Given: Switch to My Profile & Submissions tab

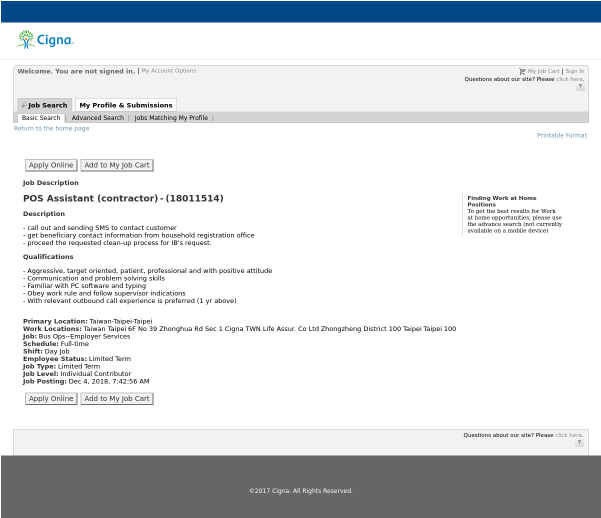Looking at the screenshot, I should (x=125, y=105).
